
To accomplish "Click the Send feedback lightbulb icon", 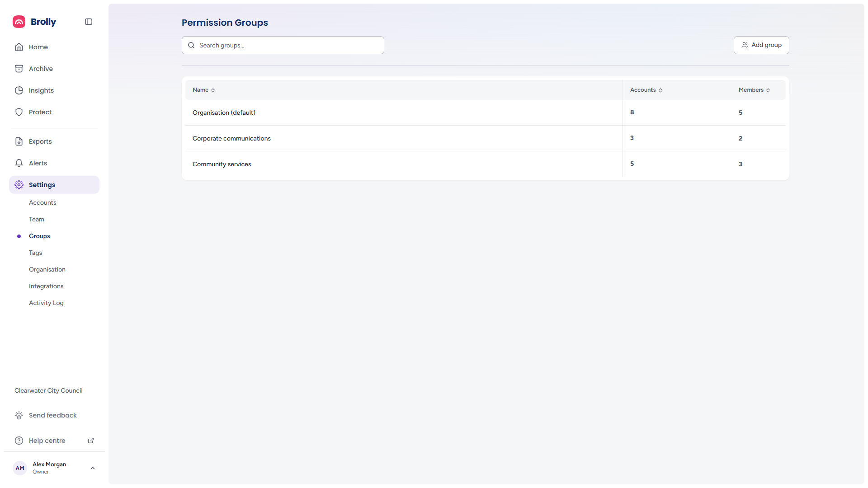I will [x=19, y=415].
